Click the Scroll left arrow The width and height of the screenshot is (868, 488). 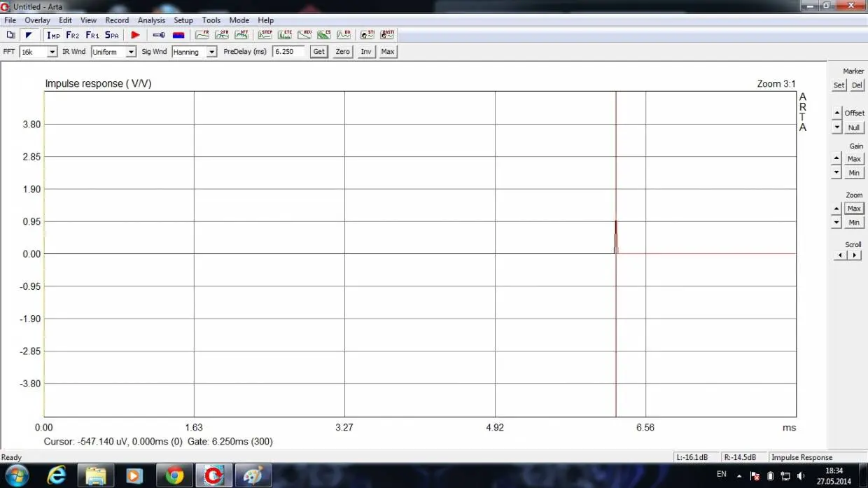point(841,256)
